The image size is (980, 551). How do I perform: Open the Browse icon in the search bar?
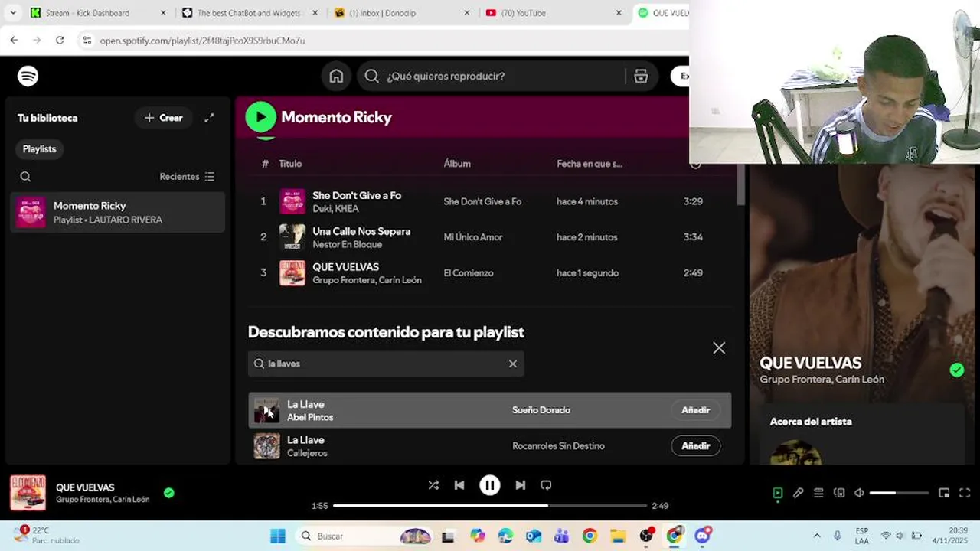[x=641, y=76]
